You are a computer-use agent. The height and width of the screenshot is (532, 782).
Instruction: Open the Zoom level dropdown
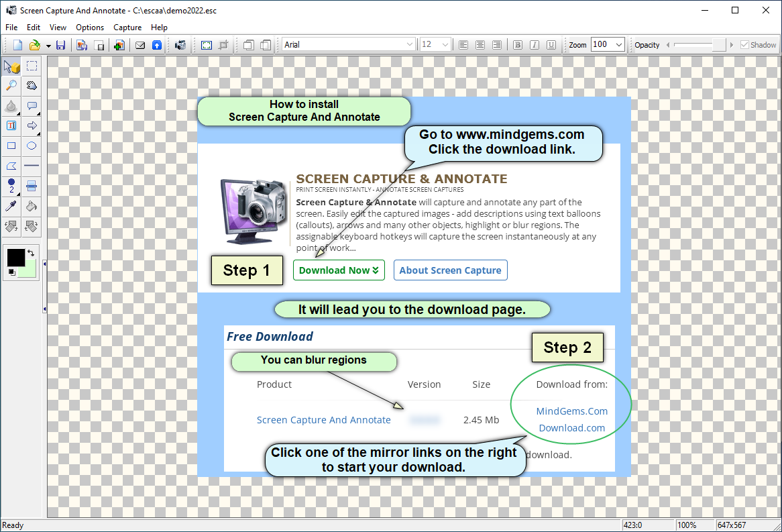click(x=620, y=44)
